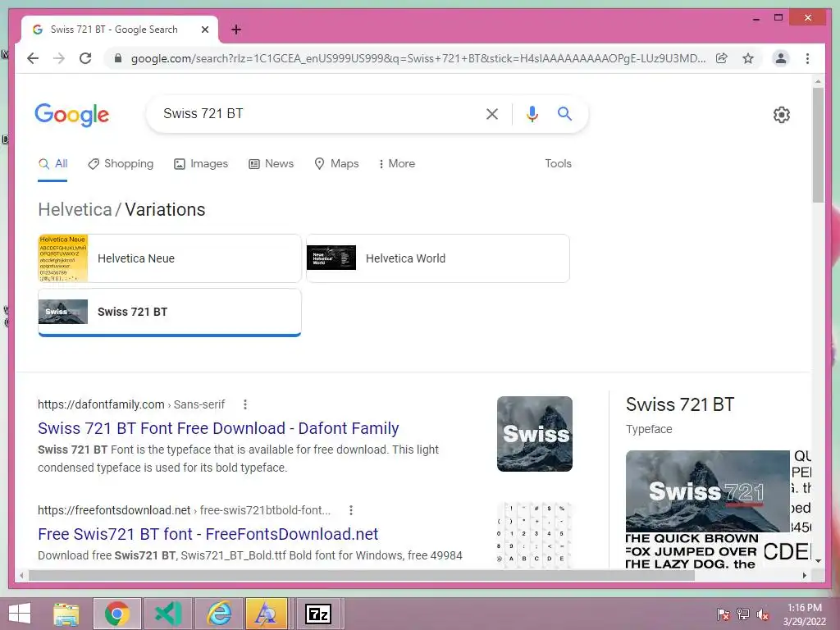Open site info via the padlock icon

(118, 58)
